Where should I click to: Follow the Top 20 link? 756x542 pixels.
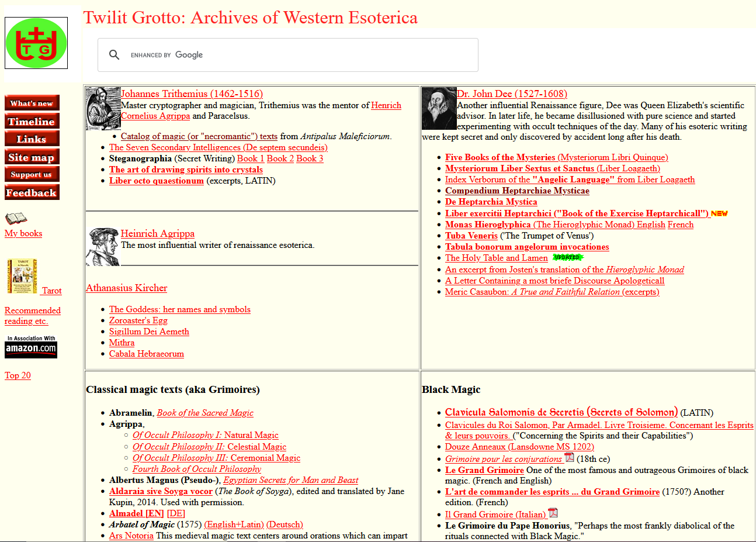[18, 375]
